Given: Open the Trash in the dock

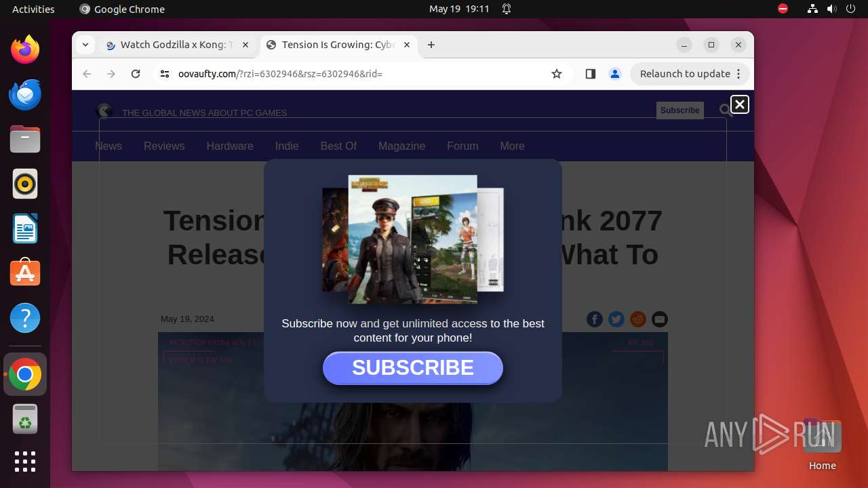Looking at the screenshot, I should point(25,419).
